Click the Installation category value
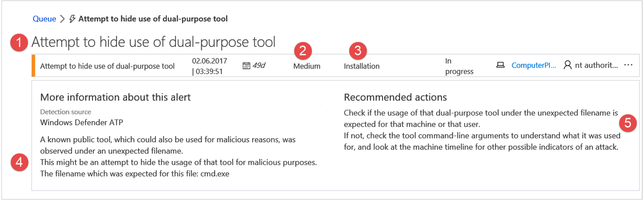 361,66
